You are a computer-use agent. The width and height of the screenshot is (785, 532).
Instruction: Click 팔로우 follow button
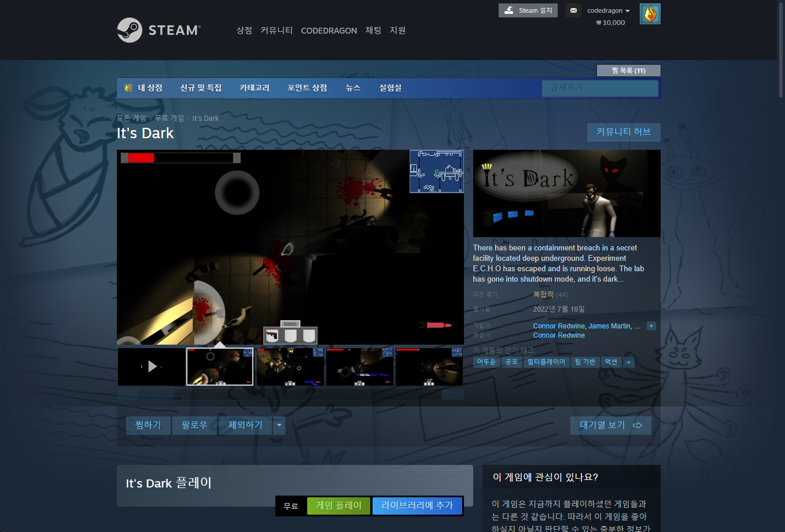(194, 426)
